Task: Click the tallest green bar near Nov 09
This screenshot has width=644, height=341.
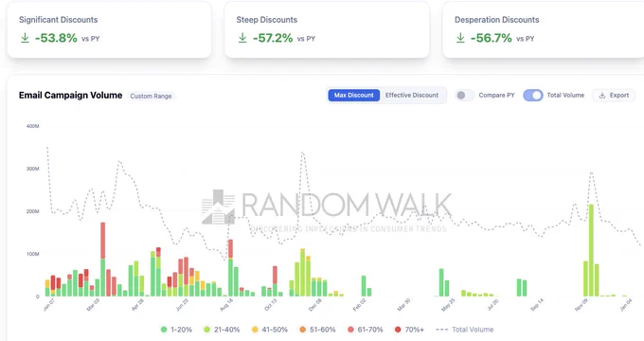Action: [591, 250]
